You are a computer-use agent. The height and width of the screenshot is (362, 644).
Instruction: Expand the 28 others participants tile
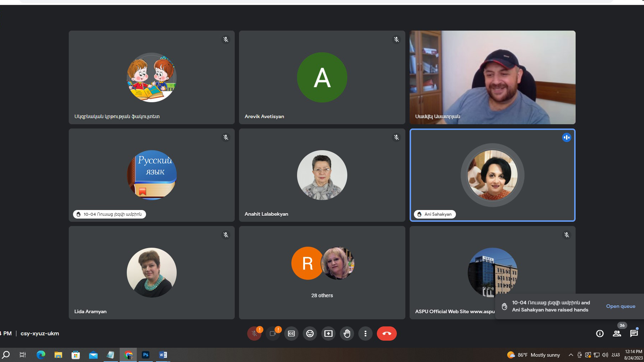(322, 273)
